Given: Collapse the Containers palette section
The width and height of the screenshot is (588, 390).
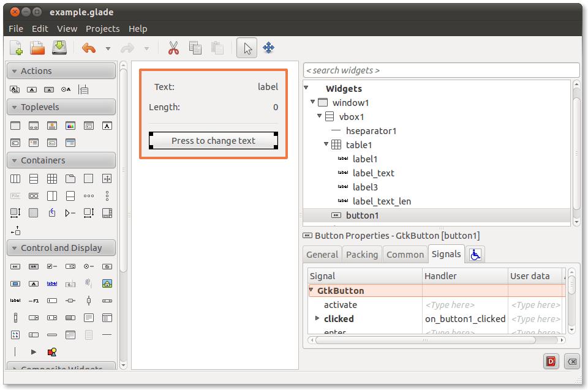Looking at the screenshot, I should coord(13,160).
